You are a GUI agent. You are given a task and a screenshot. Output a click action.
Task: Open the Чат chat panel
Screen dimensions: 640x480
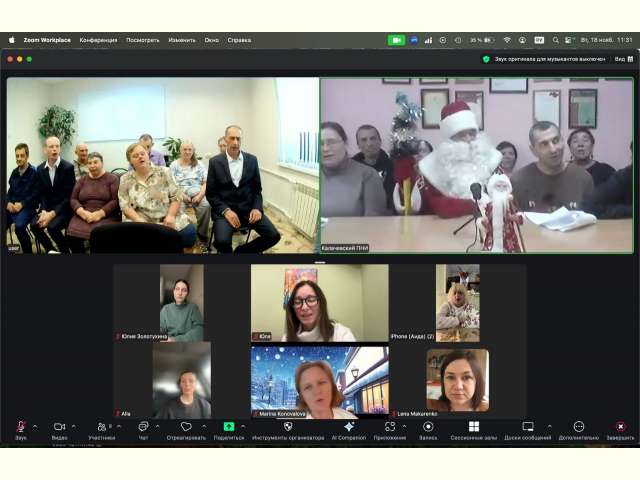point(143,427)
